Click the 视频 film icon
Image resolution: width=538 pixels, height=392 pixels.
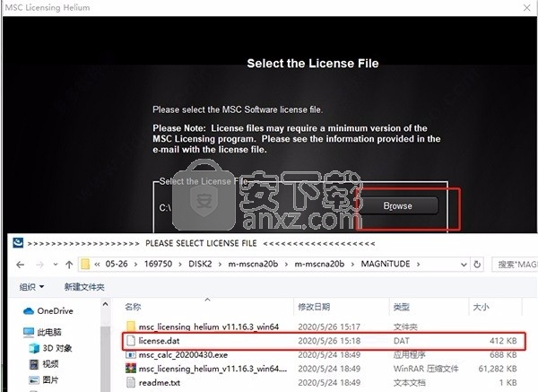click(34, 364)
